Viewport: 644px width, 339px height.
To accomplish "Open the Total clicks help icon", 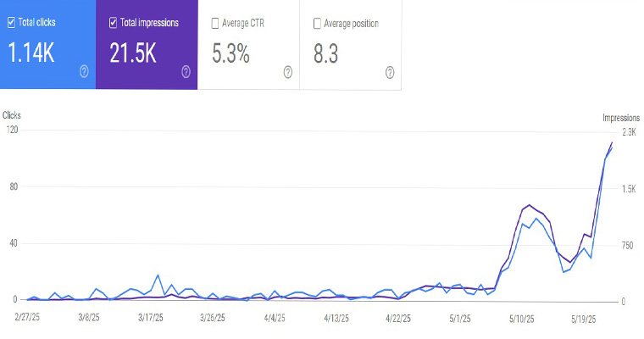I will pos(84,72).
